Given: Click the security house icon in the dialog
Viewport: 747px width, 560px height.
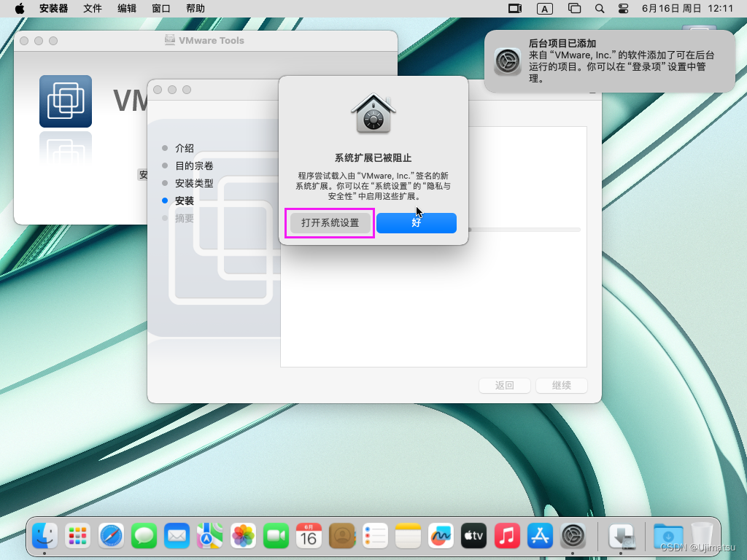Looking at the screenshot, I should click(x=373, y=113).
